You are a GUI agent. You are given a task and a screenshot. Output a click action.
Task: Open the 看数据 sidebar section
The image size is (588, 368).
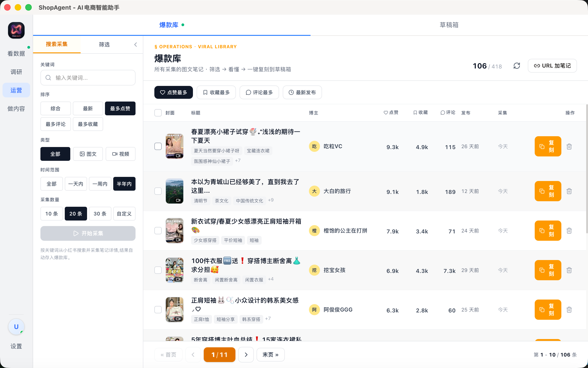point(16,50)
